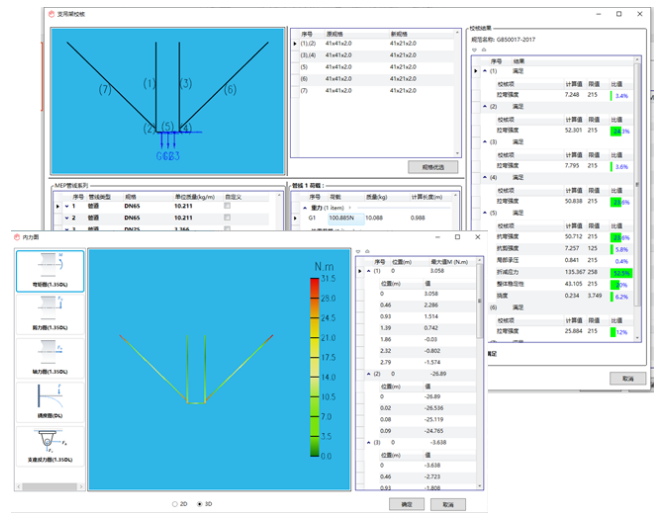Select the deflection diagram thumbnail
663x531 pixels.
point(48,402)
